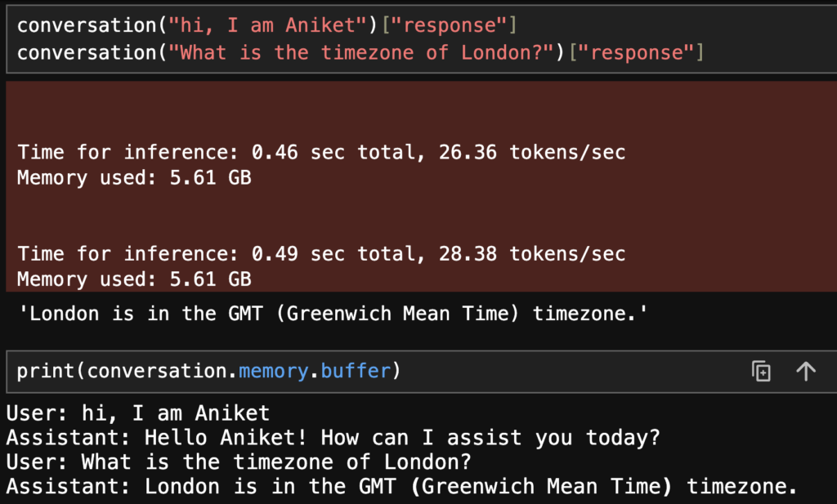This screenshot has height=504, width=837.
Task: Click the "What is the timezone of London?" string
Action: (x=361, y=53)
